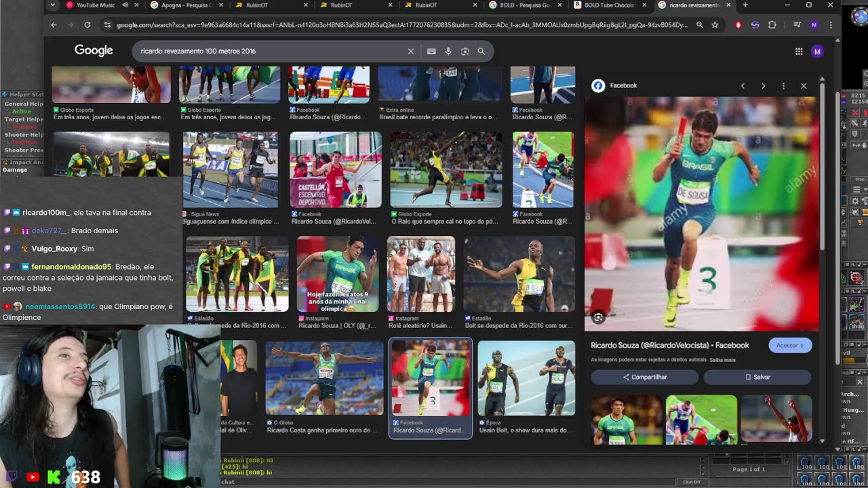868x488 pixels.
Task: Open the Google apps grid
Action: coord(799,52)
